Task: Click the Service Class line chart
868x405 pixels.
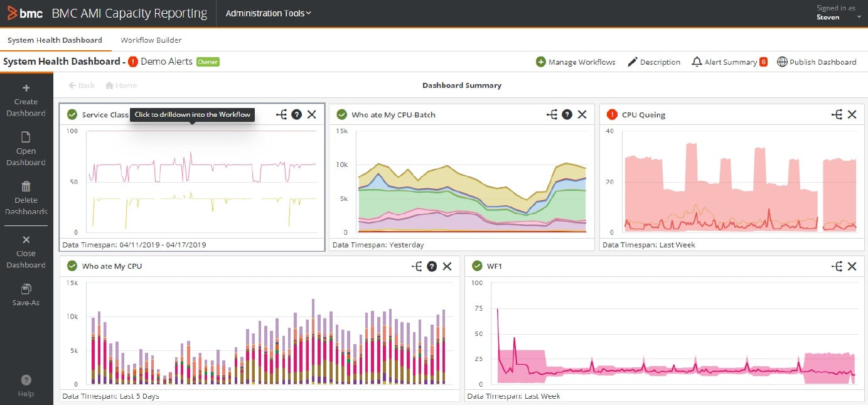Action: click(x=193, y=182)
